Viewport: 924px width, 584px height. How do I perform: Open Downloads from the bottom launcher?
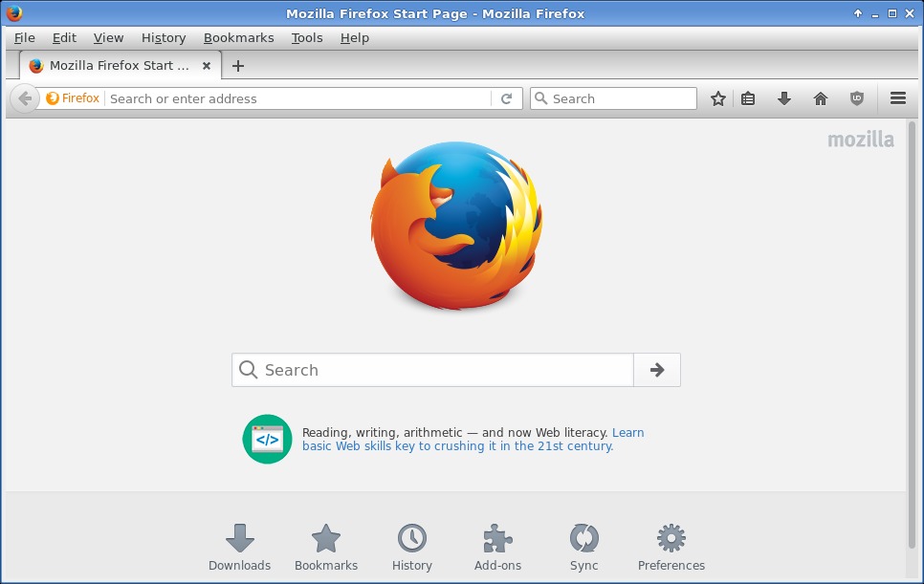click(239, 548)
